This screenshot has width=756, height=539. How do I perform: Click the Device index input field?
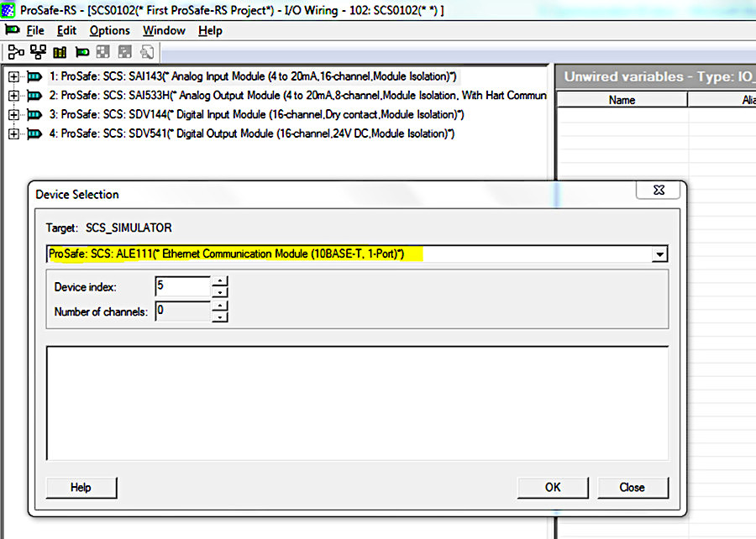pos(183,286)
